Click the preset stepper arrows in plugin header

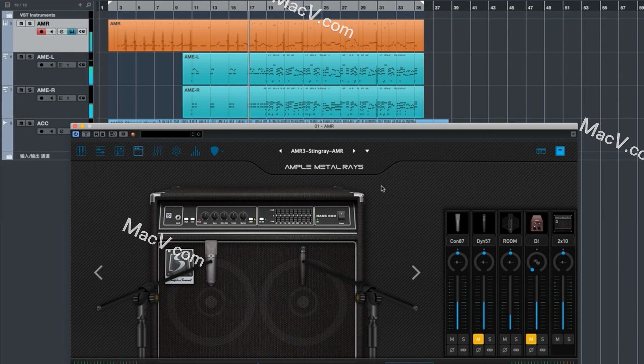193,134
